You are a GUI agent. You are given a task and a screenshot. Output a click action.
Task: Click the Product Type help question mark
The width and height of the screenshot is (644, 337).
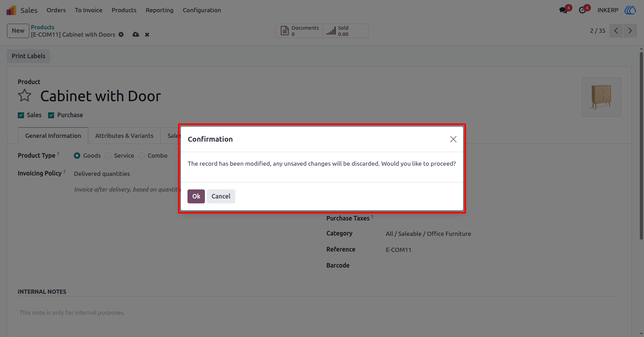point(58,153)
